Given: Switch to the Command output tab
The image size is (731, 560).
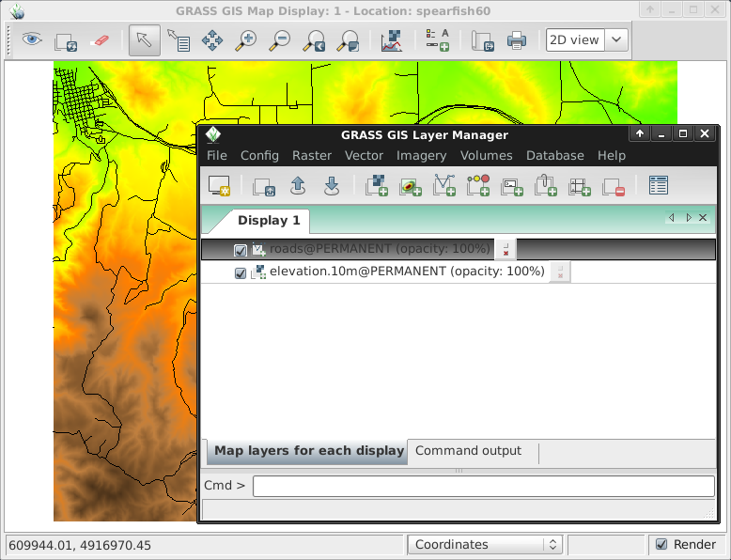Looking at the screenshot, I should (x=468, y=451).
